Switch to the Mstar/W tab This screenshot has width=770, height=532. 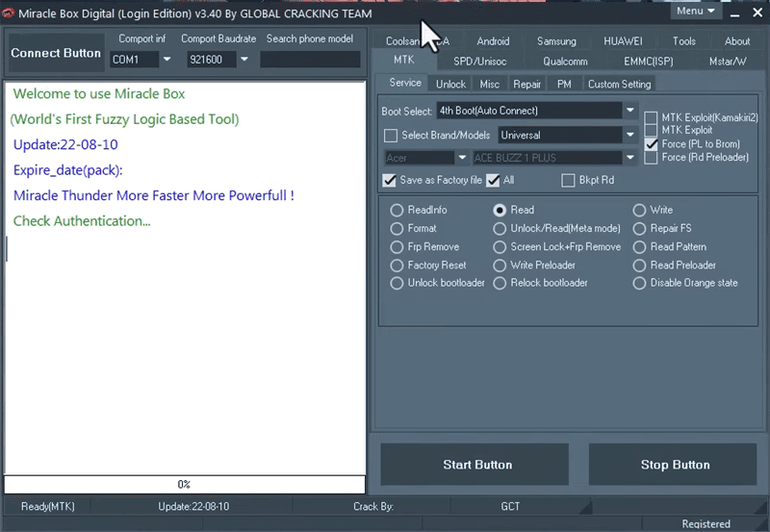[x=728, y=62]
